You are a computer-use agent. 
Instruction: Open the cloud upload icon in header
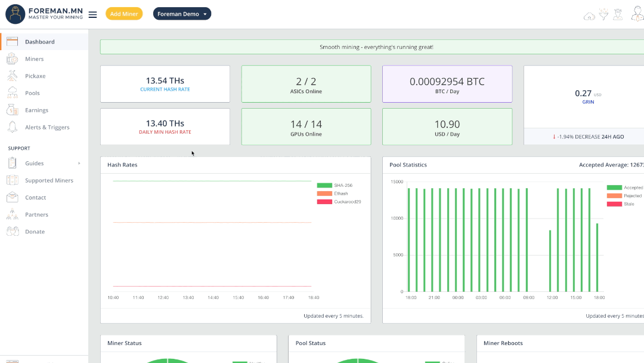[589, 16]
